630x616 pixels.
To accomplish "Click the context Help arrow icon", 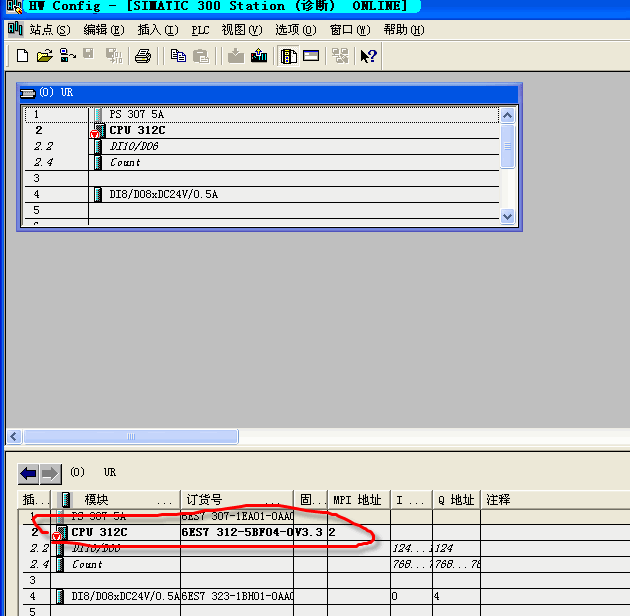I will click(x=368, y=56).
